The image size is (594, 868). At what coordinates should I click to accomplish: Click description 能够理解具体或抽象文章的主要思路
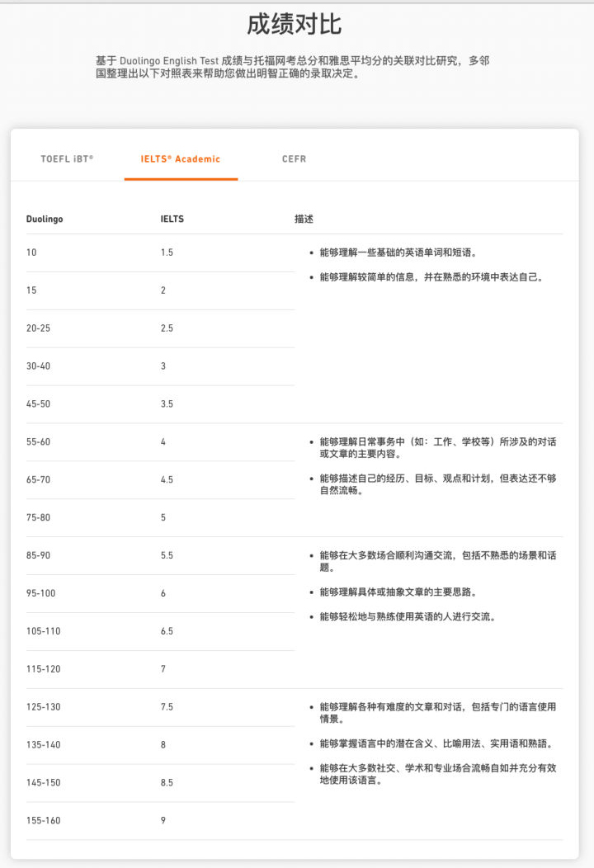point(398,592)
